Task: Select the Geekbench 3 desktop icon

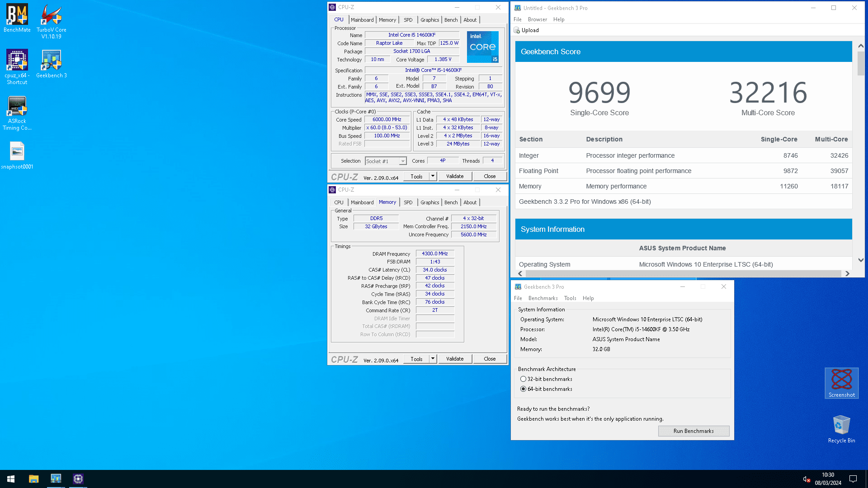Action: (52, 64)
